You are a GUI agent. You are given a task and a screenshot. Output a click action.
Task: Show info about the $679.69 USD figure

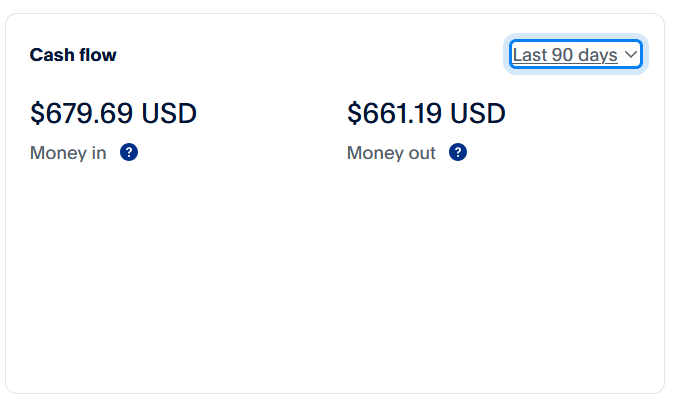[x=129, y=153]
